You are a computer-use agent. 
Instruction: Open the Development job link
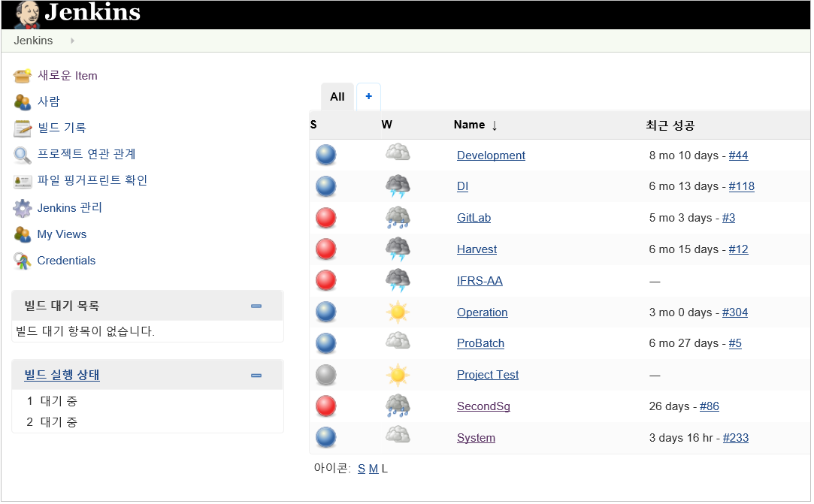[x=491, y=155]
